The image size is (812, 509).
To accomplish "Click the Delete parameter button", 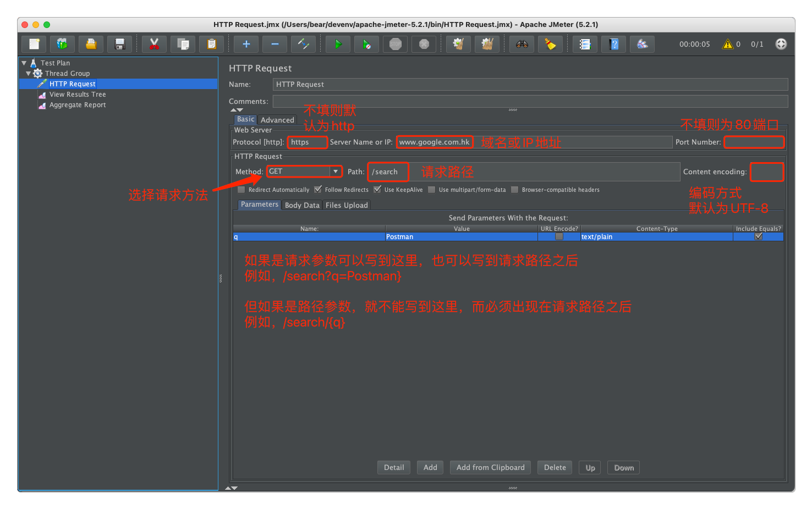I will (555, 467).
